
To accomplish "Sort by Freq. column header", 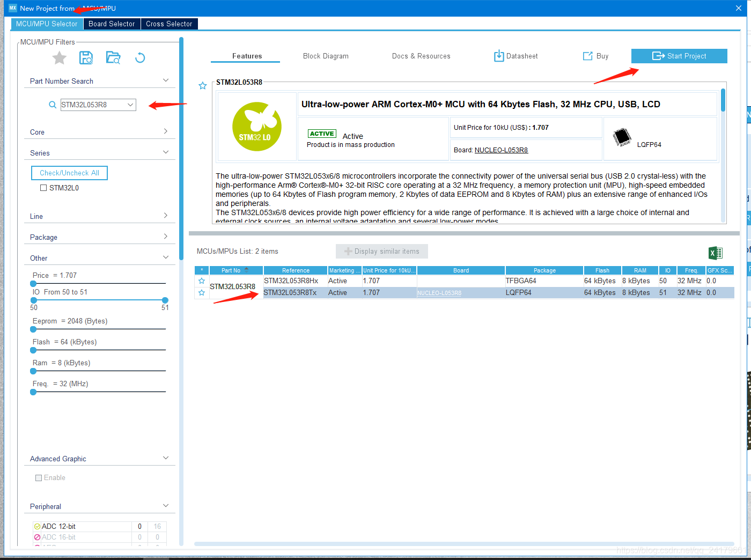I will 691,270.
